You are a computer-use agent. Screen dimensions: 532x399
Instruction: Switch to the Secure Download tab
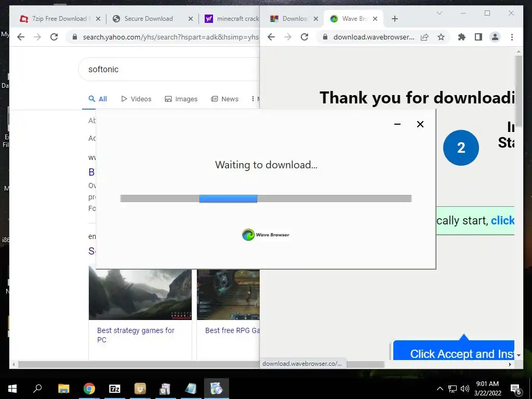click(x=148, y=19)
